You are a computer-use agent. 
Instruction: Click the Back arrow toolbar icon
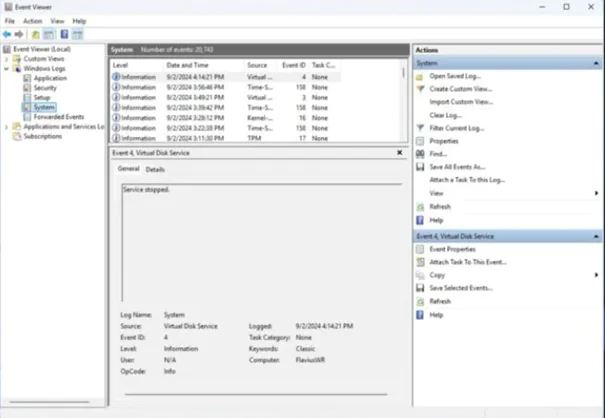coord(7,34)
